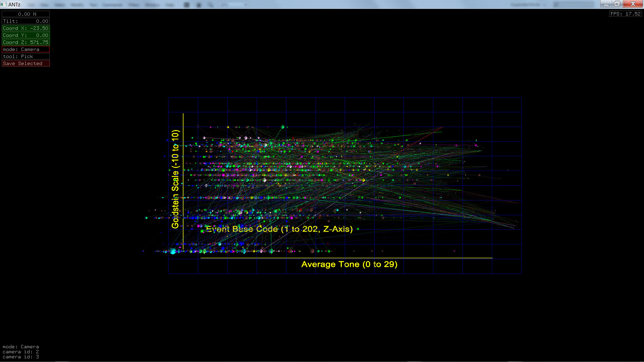Click the Goldstein Scale axis label
The height and width of the screenshot is (362, 644).
[175, 179]
